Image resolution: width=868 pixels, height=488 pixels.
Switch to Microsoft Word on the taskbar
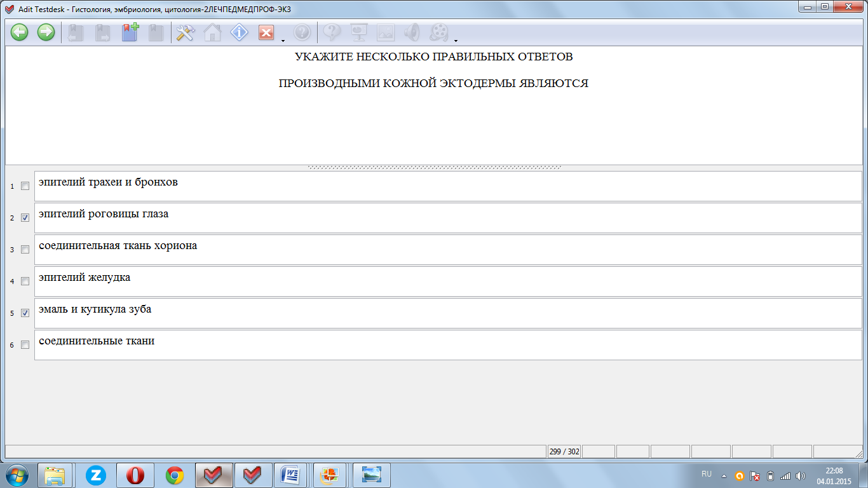pyautogui.click(x=291, y=475)
